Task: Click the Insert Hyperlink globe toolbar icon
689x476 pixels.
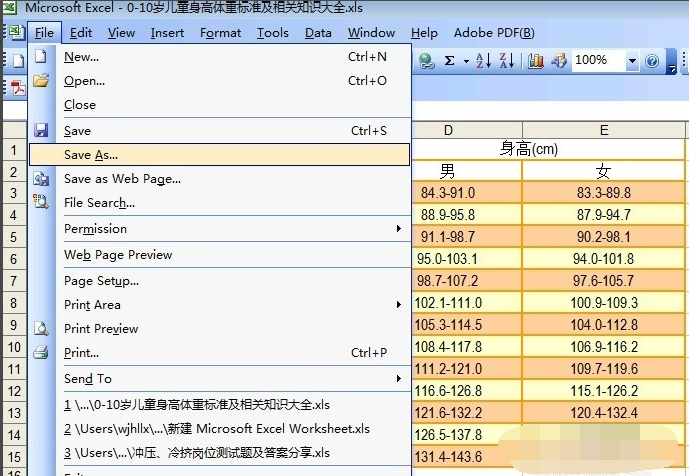Action: coord(426,61)
